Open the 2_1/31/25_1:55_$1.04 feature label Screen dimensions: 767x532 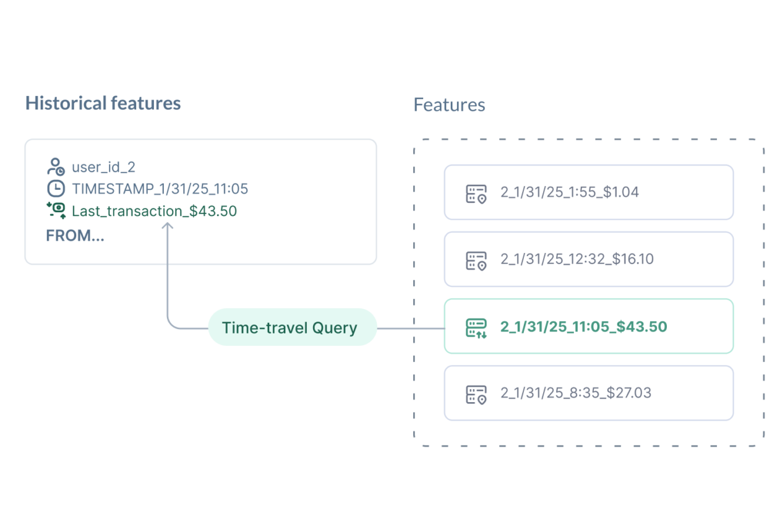pyautogui.click(x=569, y=192)
